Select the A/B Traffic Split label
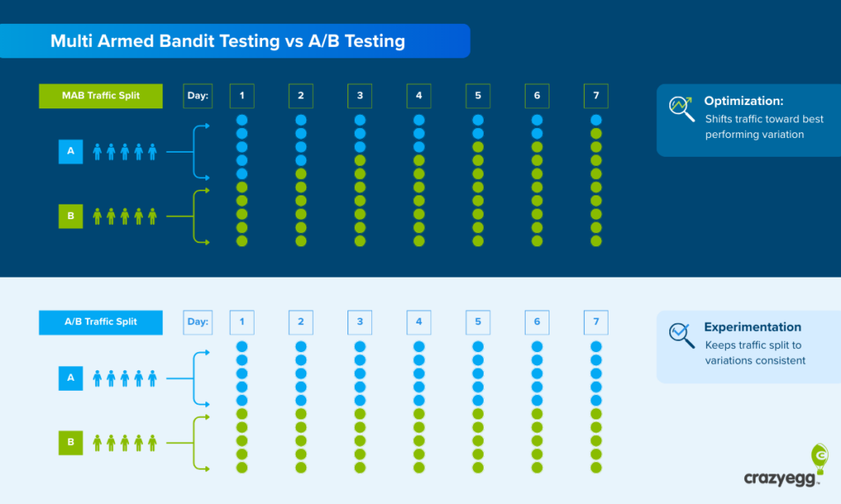 point(101,322)
